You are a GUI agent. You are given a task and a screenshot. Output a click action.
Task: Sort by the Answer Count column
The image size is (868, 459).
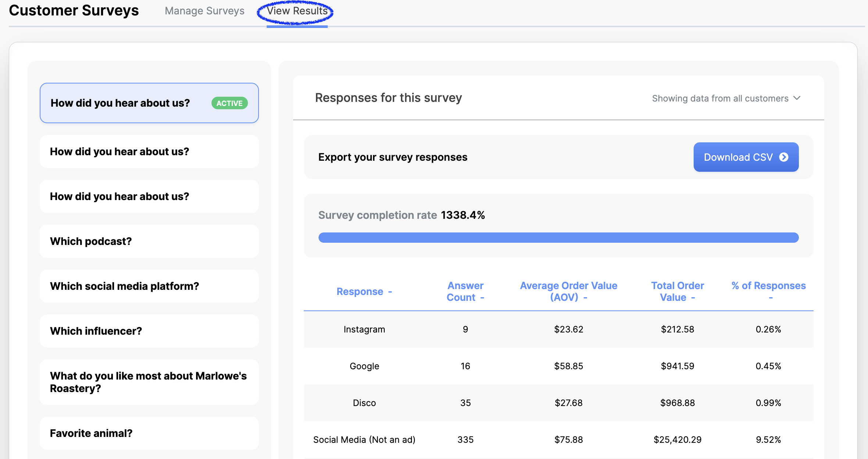pyautogui.click(x=465, y=292)
